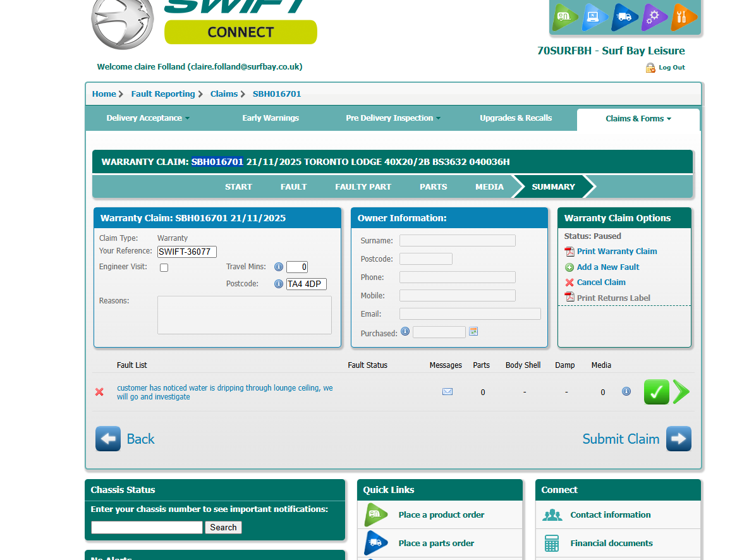Click the chassis Search button
This screenshot has height=560, width=749.
(224, 528)
